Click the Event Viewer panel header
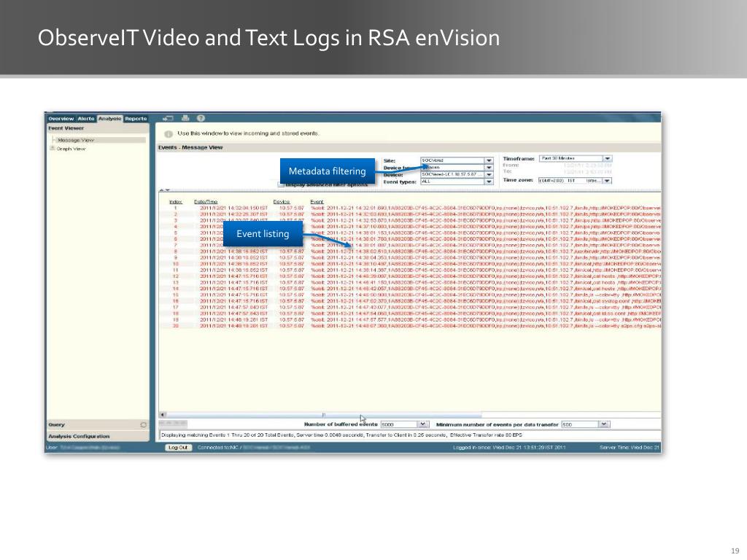This screenshot has height=560, width=747. pos(98,128)
